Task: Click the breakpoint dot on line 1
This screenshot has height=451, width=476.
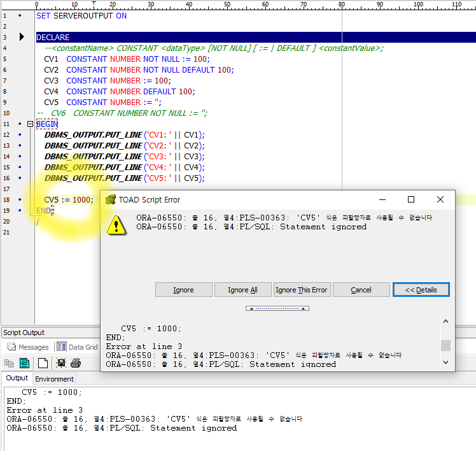Action: point(20,15)
